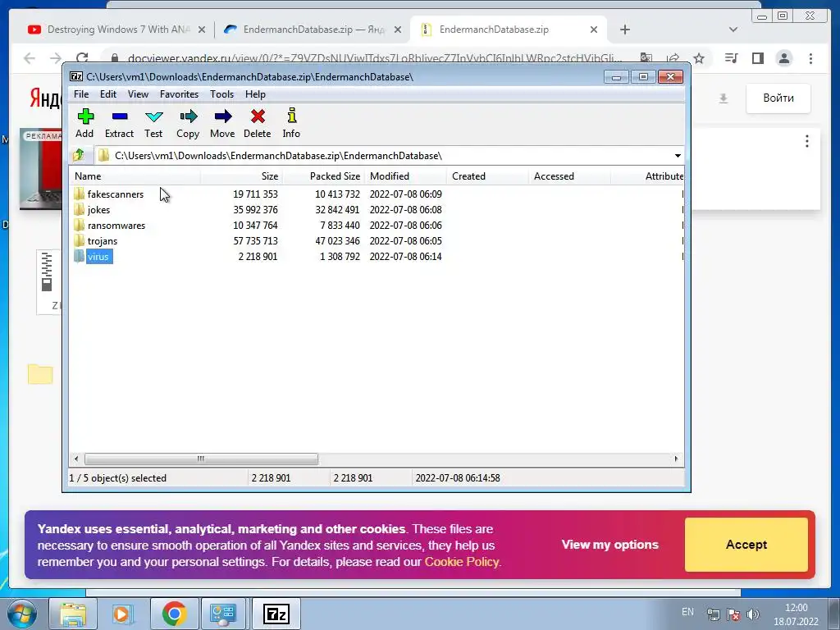This screenshot has width=840, height=630.
Task: Open the Windows Start menu
Action: point(21,614)
